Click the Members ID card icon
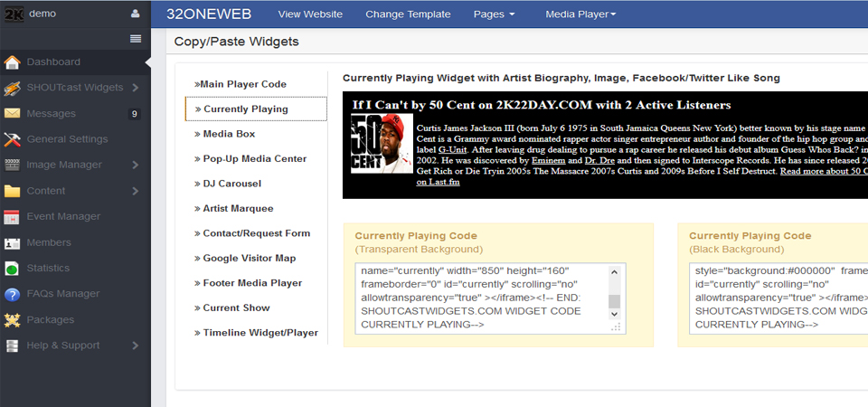 point(12,242)
